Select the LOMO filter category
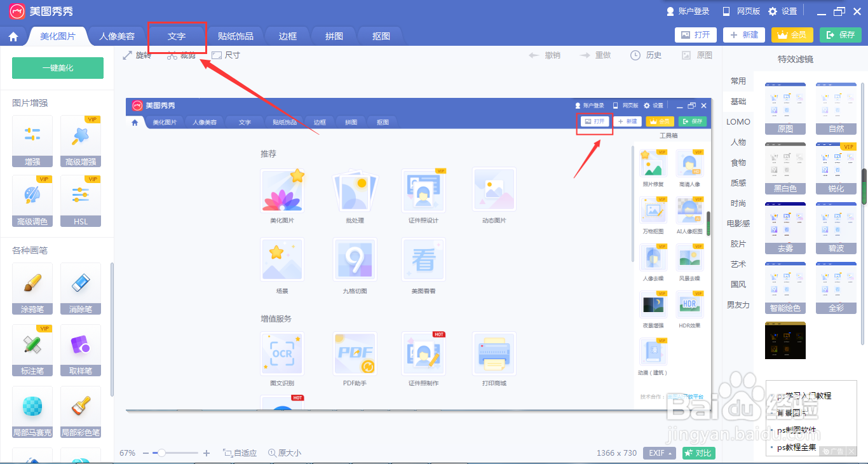The width and height of the screenshot is (868, 464). 738,122
